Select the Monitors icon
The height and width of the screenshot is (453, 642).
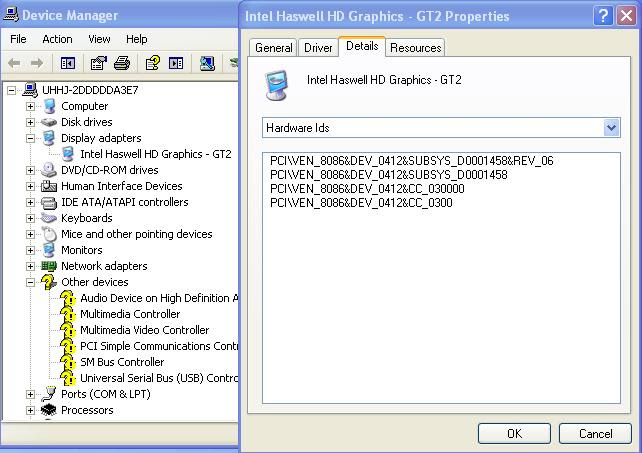[49, 250]
